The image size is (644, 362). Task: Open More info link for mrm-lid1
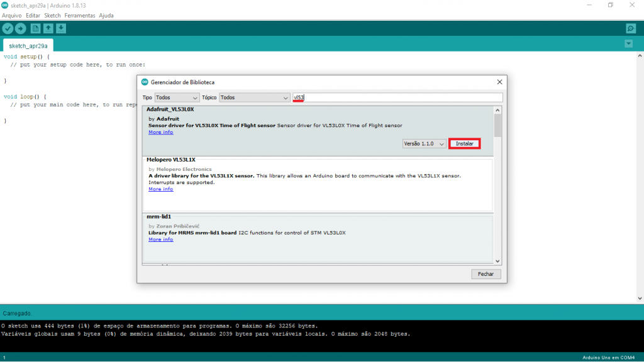click(160, 239)
